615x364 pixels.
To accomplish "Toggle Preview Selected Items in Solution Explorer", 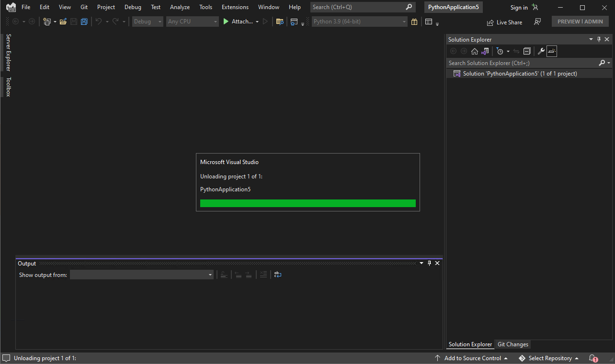I will point(552,51).
